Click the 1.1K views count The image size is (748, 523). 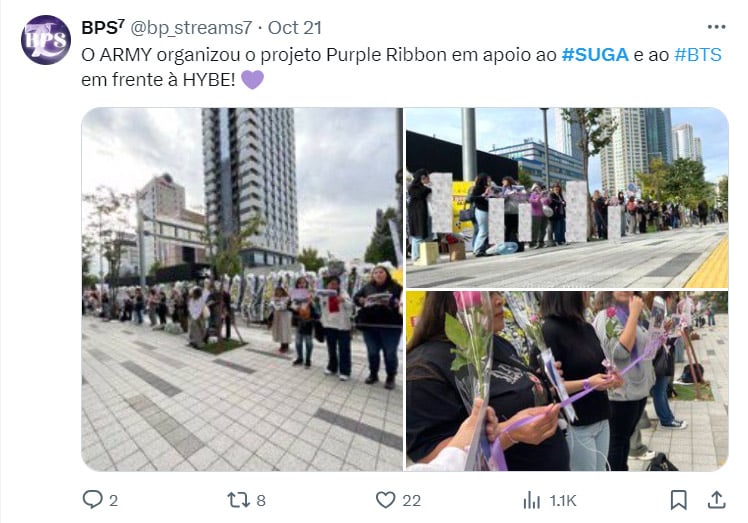pos(563,501)
